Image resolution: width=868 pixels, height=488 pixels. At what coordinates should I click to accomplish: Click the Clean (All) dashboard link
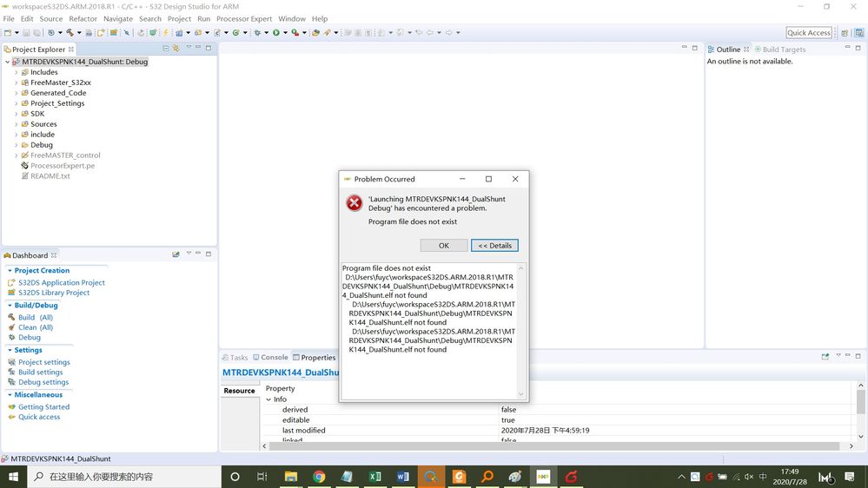36,327
